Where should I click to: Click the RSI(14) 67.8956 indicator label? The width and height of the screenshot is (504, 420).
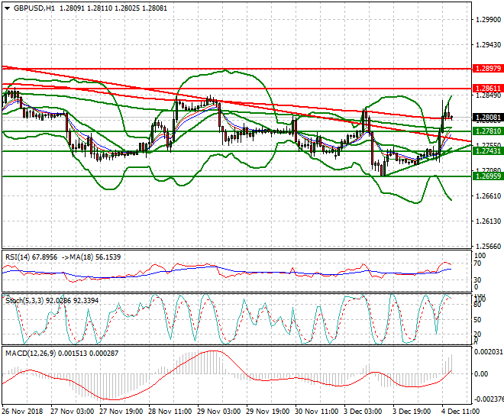[31, 257]
